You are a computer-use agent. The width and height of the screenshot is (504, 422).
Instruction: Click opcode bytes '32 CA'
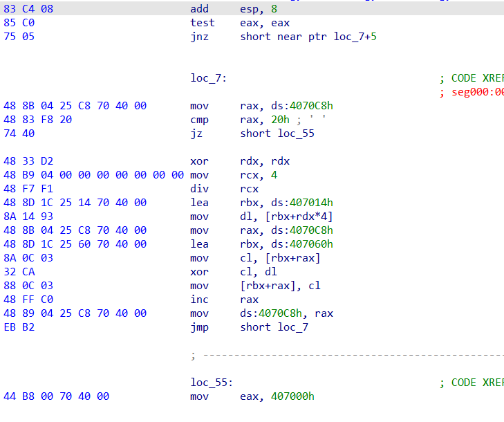[x=19, y=272]
